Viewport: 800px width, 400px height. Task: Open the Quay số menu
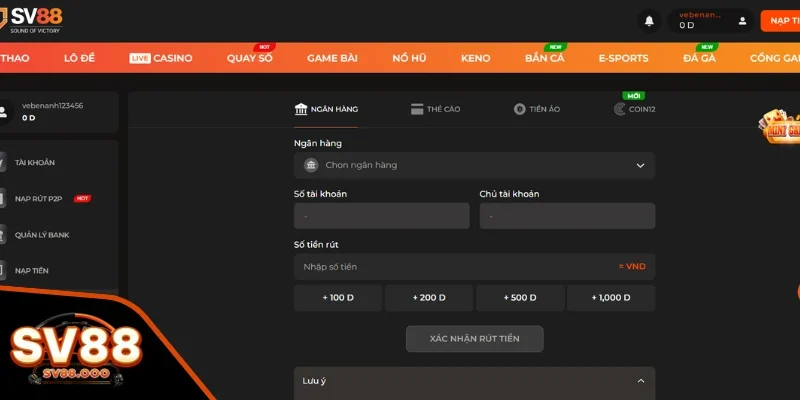249,58
